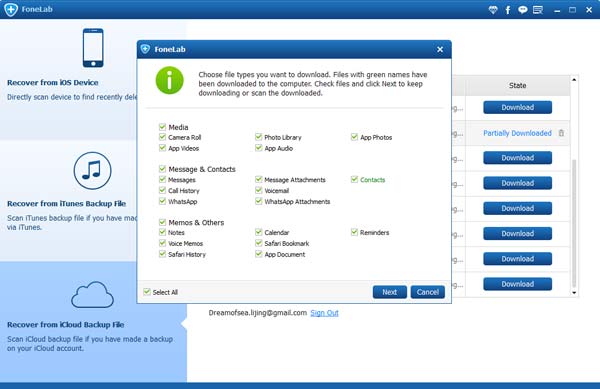Toggle the Memos & Others group checkbox
The width and height of the screenshot is (600, 389).
click(162, 222)
